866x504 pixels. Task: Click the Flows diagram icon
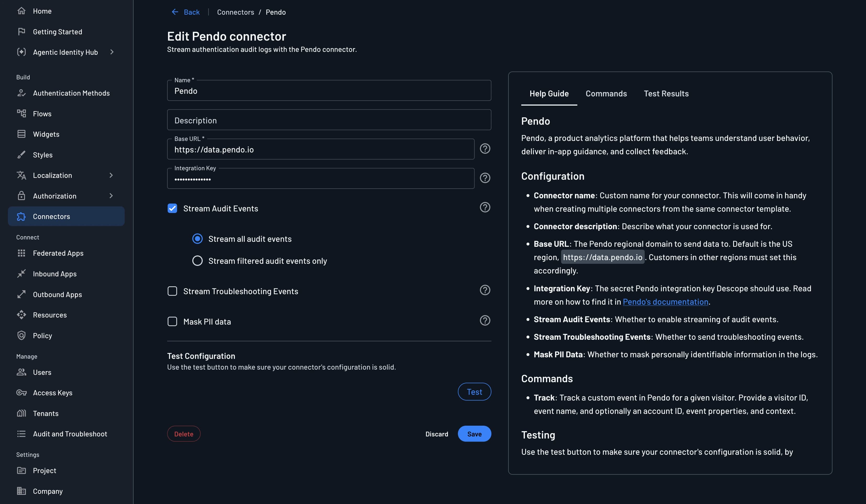coord(21,113)
